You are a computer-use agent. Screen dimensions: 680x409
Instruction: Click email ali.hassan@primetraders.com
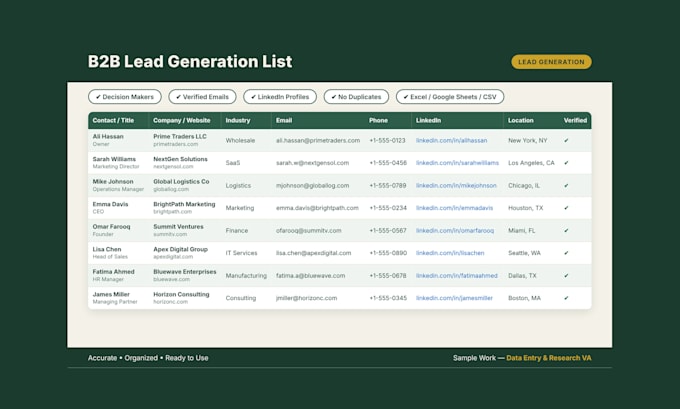pos(318,141)
